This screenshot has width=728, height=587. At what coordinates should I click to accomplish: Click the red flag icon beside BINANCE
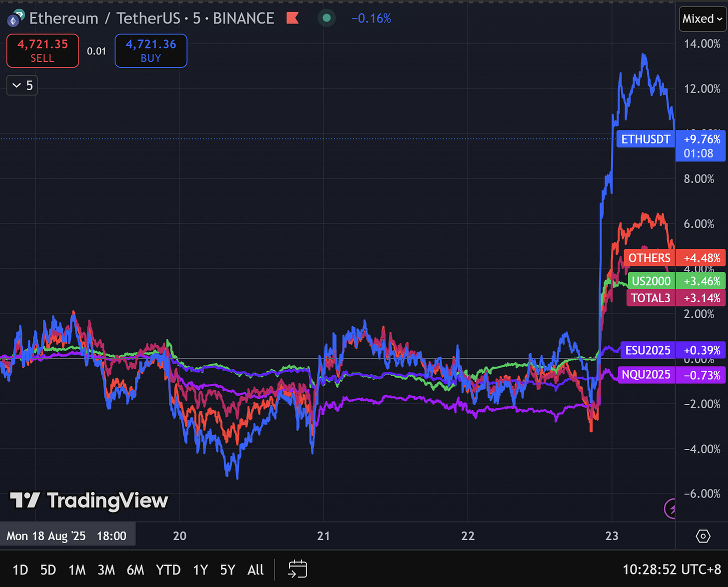292,18
